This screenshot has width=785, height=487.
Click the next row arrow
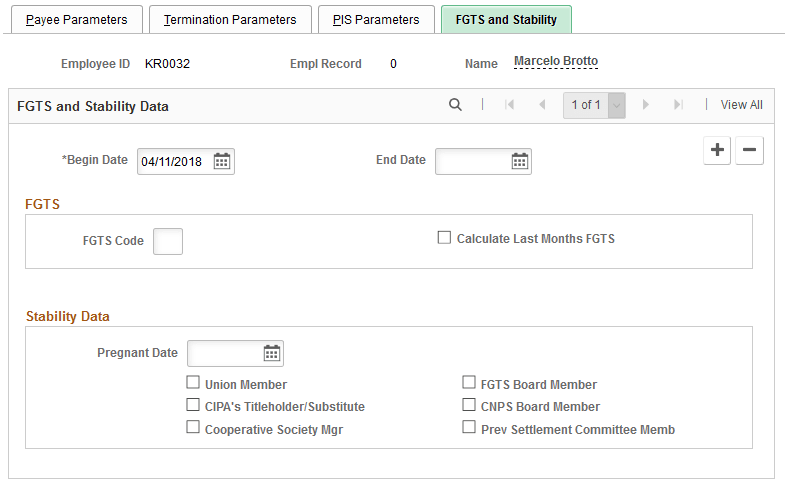click(646, 105)
